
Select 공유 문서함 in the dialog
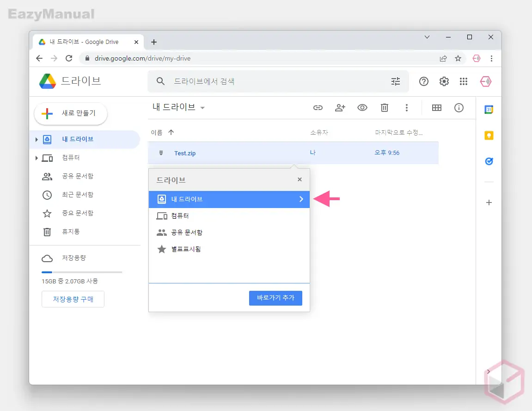188,232
